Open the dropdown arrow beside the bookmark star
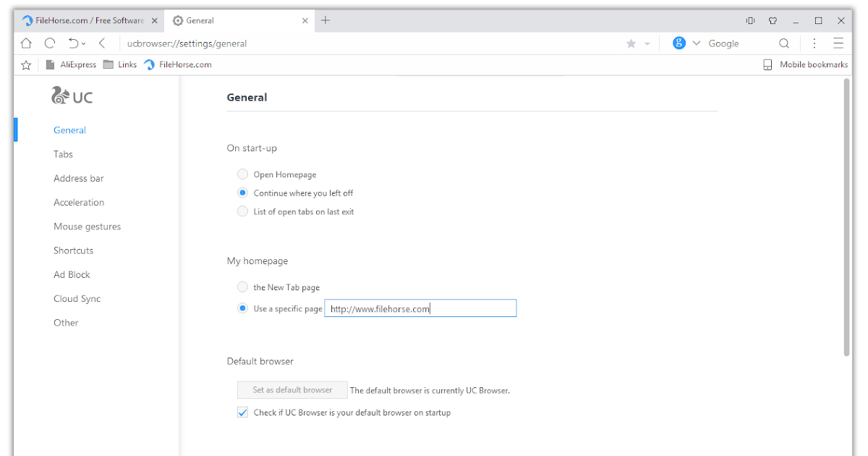868x456 pixels. (x=647, y=44)
